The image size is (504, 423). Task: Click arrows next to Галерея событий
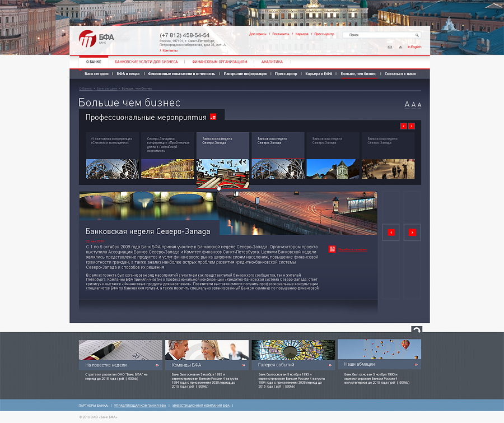[330, 365]
